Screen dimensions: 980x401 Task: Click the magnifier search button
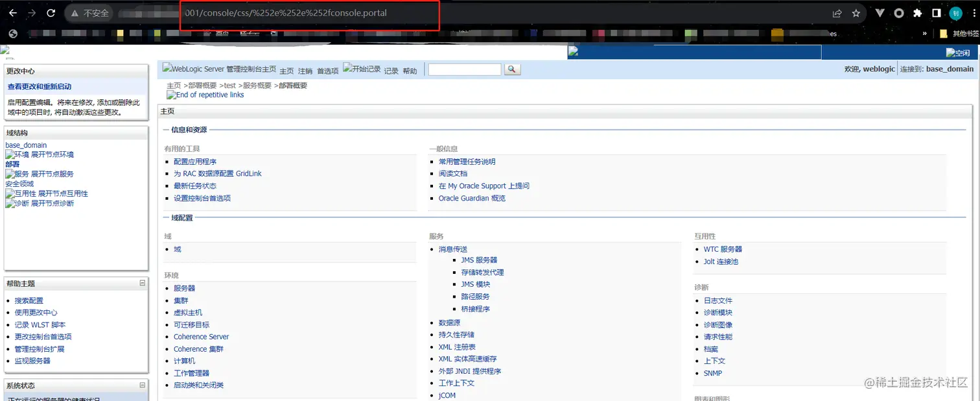[x=512, y=69]
